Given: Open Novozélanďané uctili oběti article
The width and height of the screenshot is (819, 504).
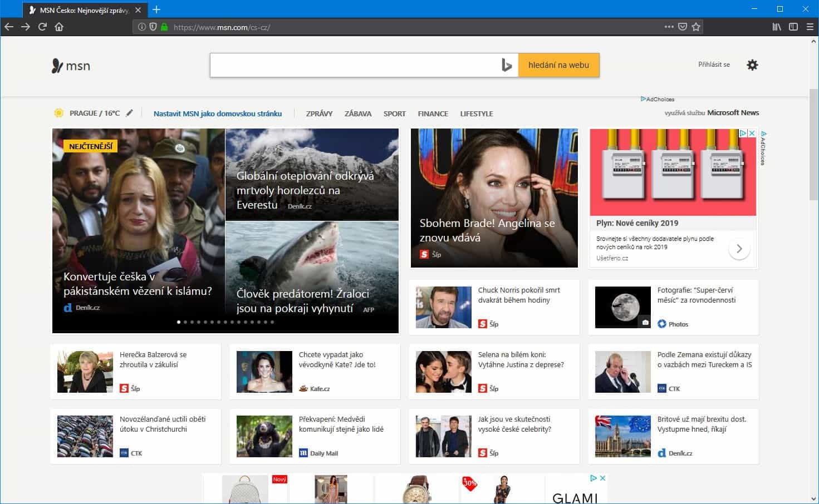Looking at the screenshot, I should tap(135, 436).
